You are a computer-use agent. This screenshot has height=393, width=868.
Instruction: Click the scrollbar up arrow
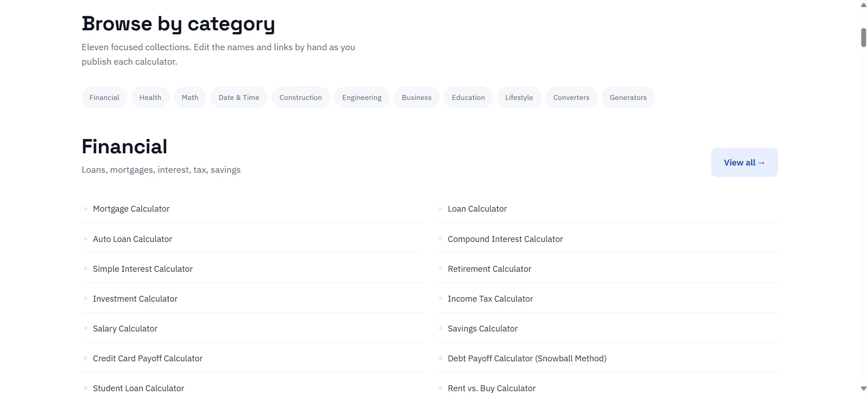tap(863, 5)
